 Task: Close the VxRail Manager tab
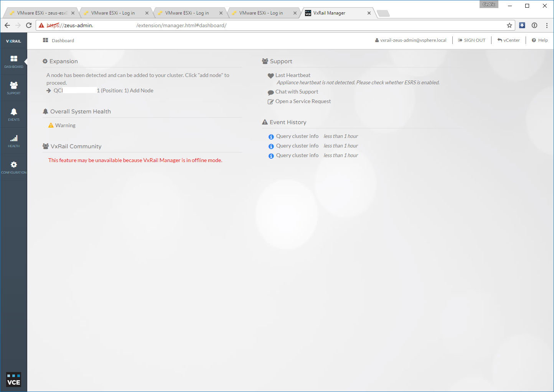(369, 13)
